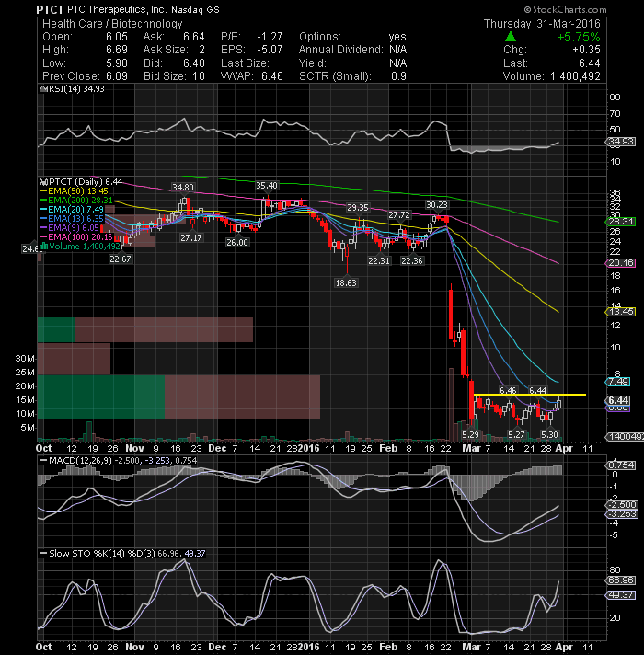The width and height of the screenshot is (644, 655).
Task: Click the Chg value +0.35
Action: click(586, 50)
